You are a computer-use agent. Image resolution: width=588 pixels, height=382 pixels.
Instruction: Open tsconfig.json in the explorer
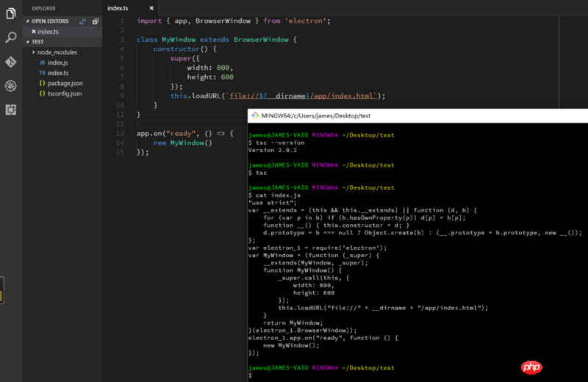point(65,93)
